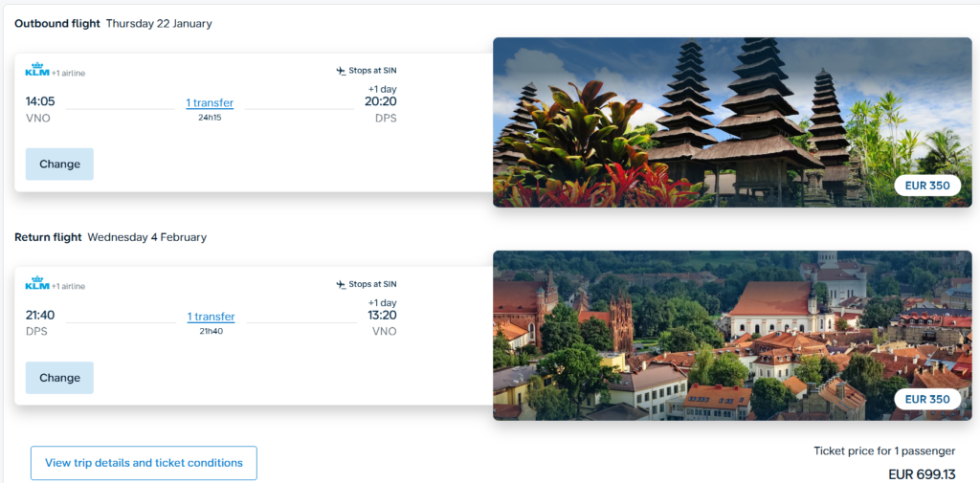The width and height of the screenshot is (980, 483).
Task: Click the airplane icon on the outbound flight
Action: [x=341, y=71]
